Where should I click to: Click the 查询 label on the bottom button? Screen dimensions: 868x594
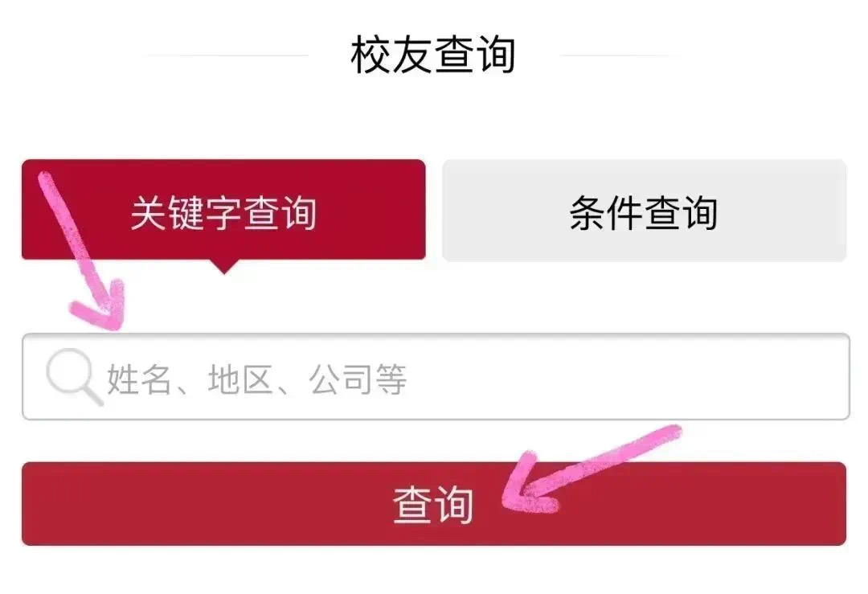click(x=433, y=504)
